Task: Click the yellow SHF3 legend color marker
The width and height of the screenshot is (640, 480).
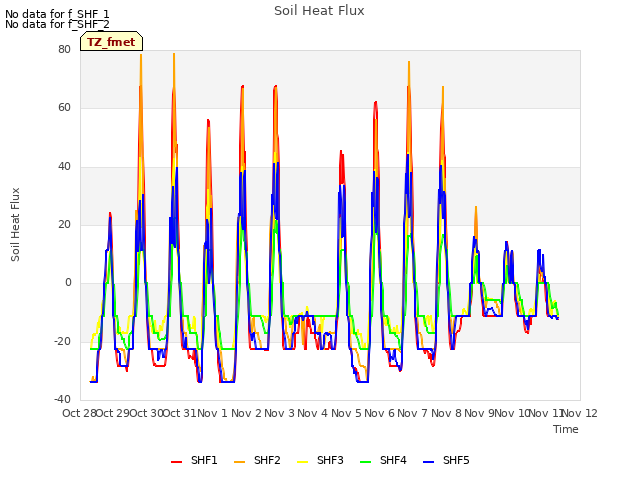Action: pos(302,462)
